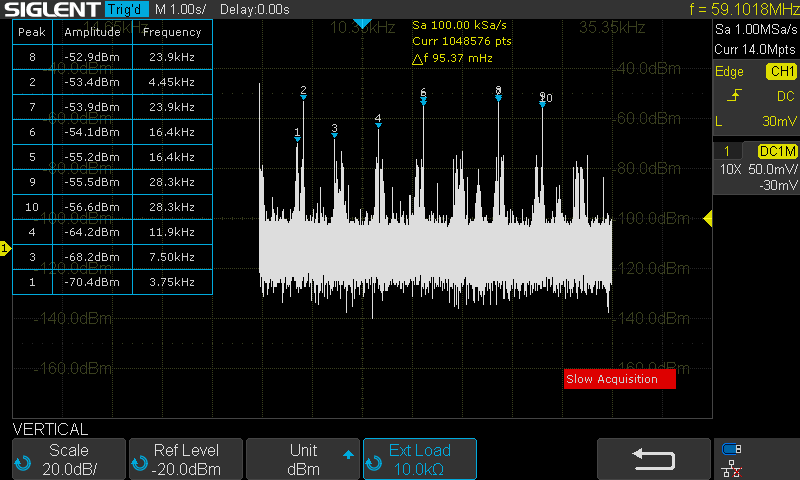This screenshot has width=800, height=480.
Task: Click the Trig'd status indicator
Action: [126, 9]
